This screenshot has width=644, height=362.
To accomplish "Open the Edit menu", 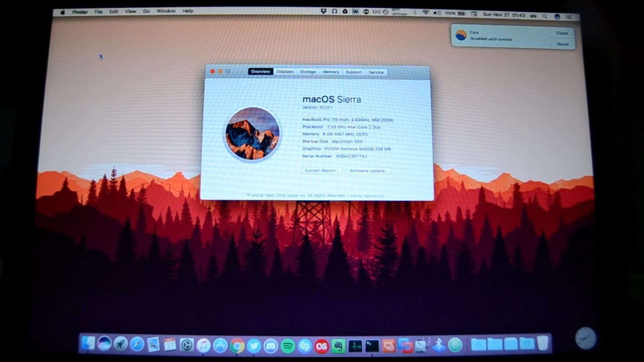I will click(x=114, y=11).
